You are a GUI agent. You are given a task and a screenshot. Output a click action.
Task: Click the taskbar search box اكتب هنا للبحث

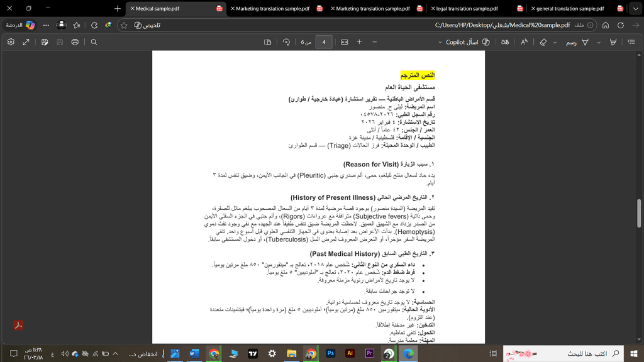click(563, 353)
